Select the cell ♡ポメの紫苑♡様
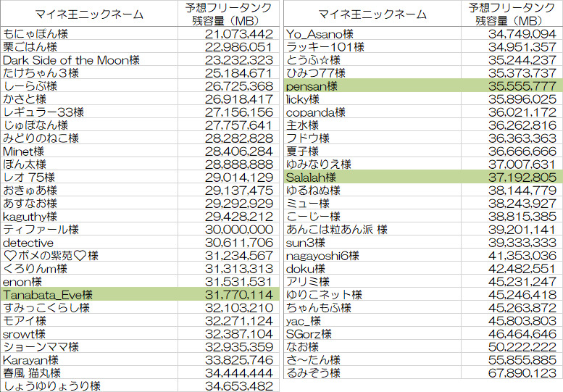 click(89, 255)
